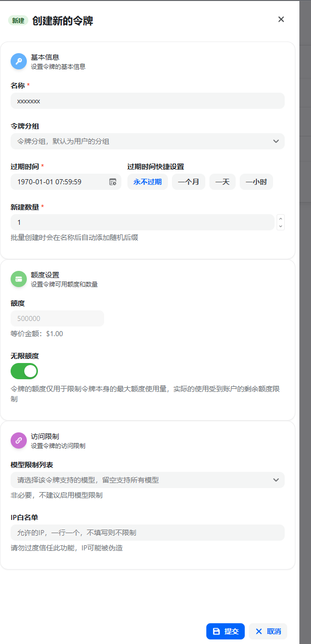Click the 批量创建时会在名称后自动添加随机后缀 hint
This screenshot has width=311, height=644.
point(74,237)
